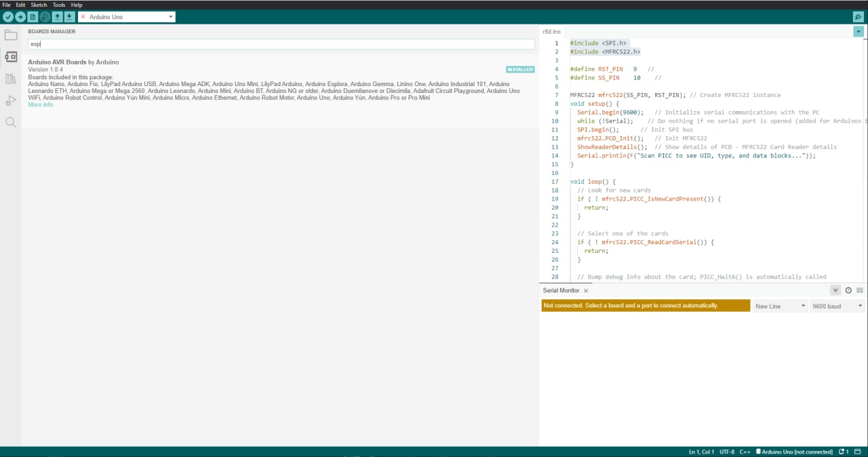The width and height of the screenshot is (868, 457).
Task: Click the Boards Manager sidebar icon
Action: (11, 57)
